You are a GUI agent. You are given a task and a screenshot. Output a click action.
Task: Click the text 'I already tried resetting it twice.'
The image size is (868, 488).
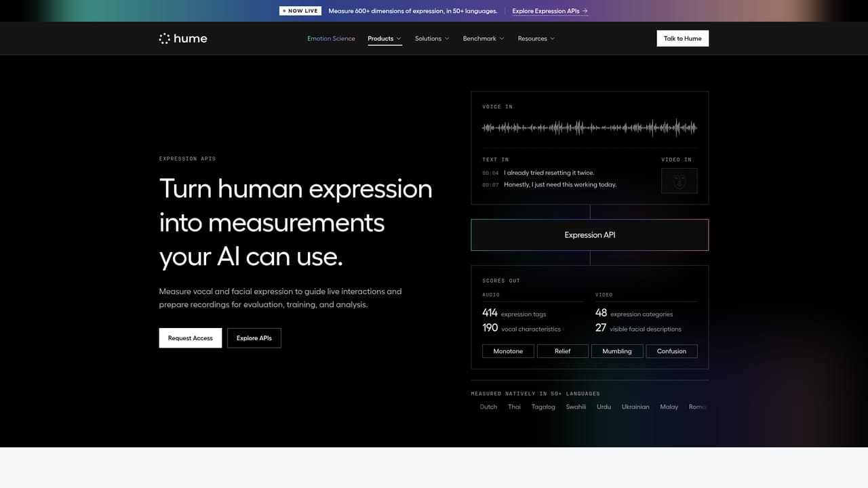[x=549, y=173]
